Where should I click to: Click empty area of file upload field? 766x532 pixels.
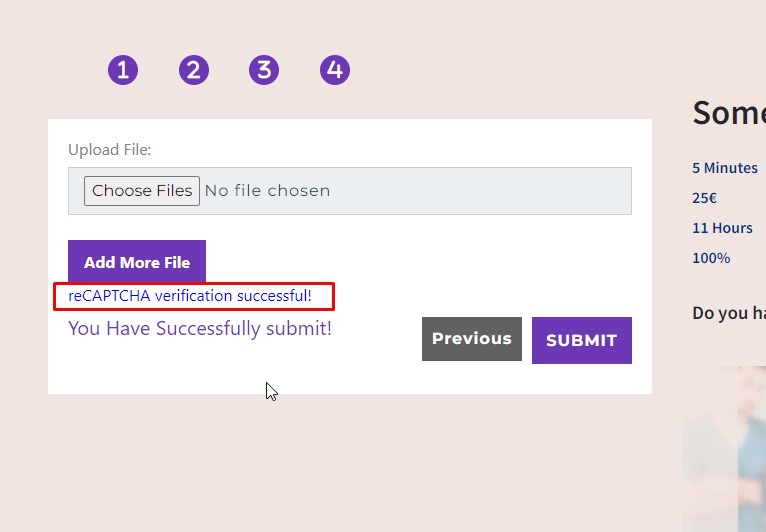pos(480,191)
